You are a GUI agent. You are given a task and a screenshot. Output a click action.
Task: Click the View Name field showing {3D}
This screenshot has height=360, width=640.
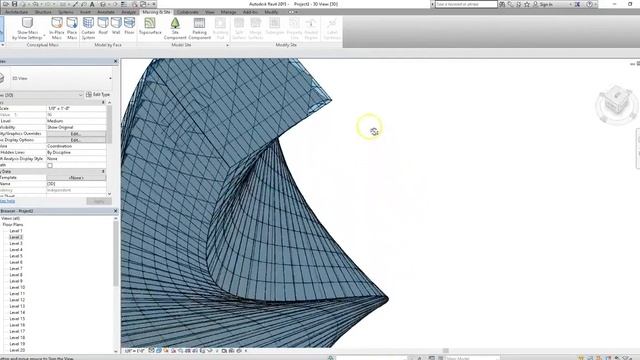pyautogui.click(x=76, y=184)
